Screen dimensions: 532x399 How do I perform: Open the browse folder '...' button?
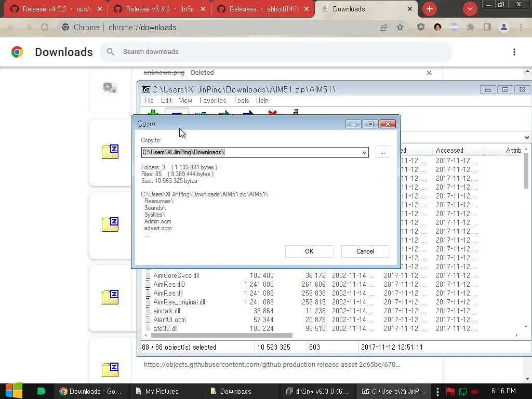[x=383, y=152]
